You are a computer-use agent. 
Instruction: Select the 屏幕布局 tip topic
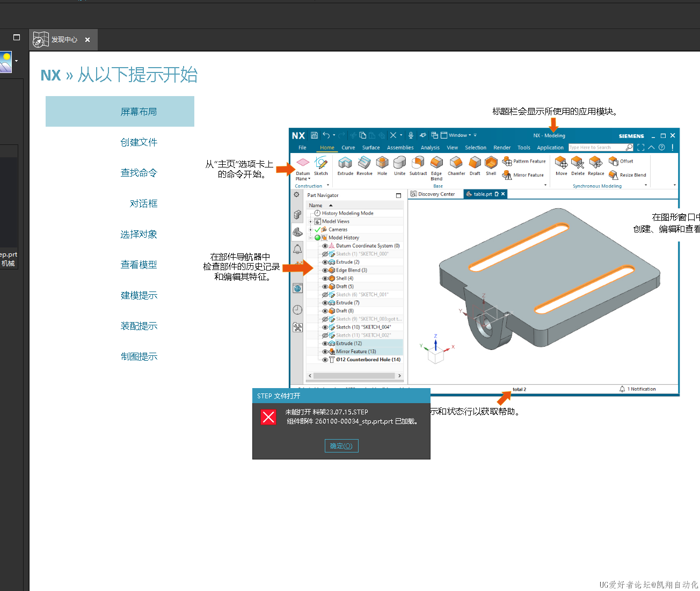point(120,112)
